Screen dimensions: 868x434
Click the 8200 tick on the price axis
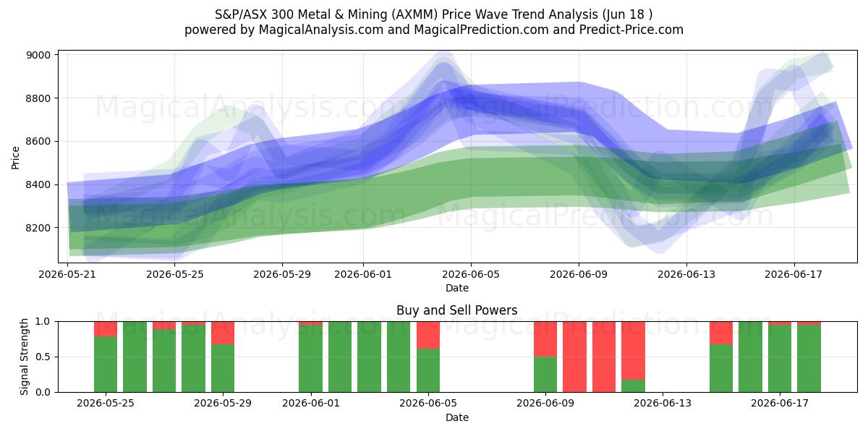tap(39, 228)
